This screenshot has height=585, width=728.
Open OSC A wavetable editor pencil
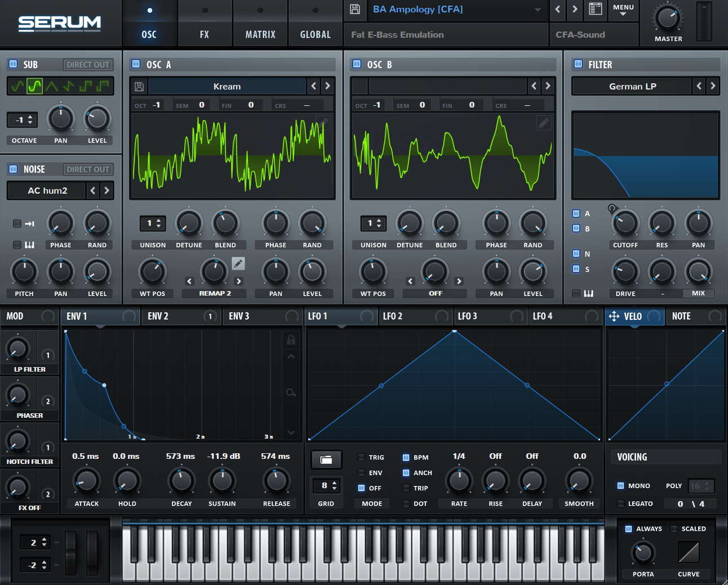click(x=323, y=122)
